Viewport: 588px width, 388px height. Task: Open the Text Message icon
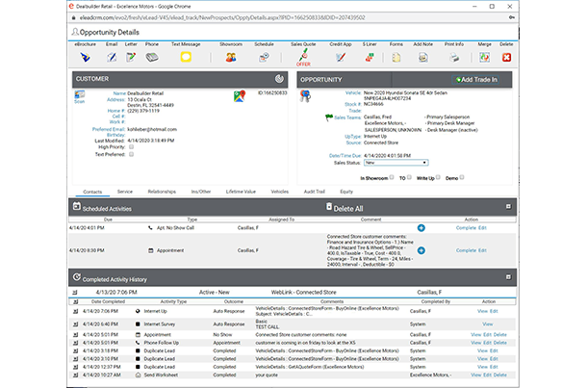coord(186,57)
